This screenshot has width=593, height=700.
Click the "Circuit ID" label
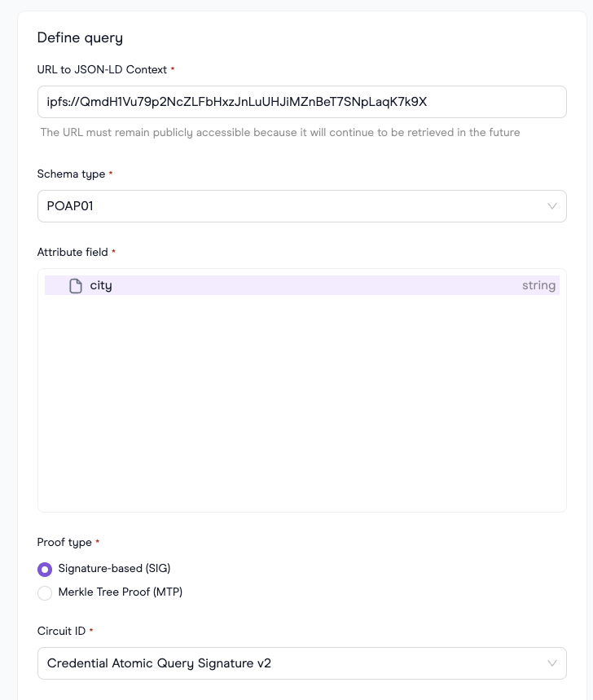(62, 631)
